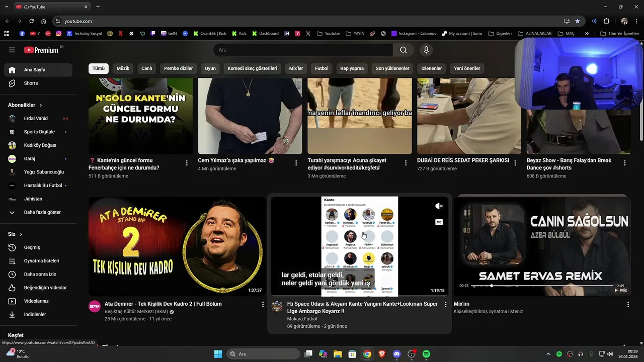
Task: Open the Erdal Vahid subscription
Action: tap(38, 119)
